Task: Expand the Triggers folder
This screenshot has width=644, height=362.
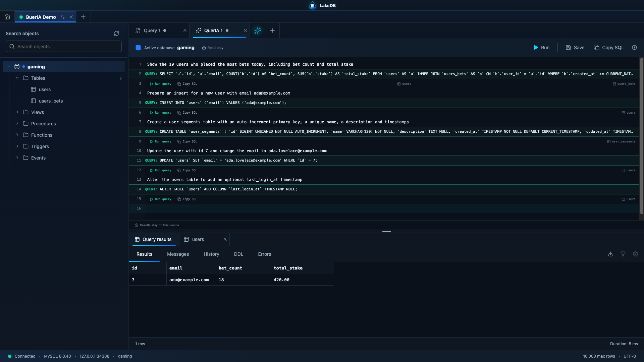Action: (x=17, y=146)
